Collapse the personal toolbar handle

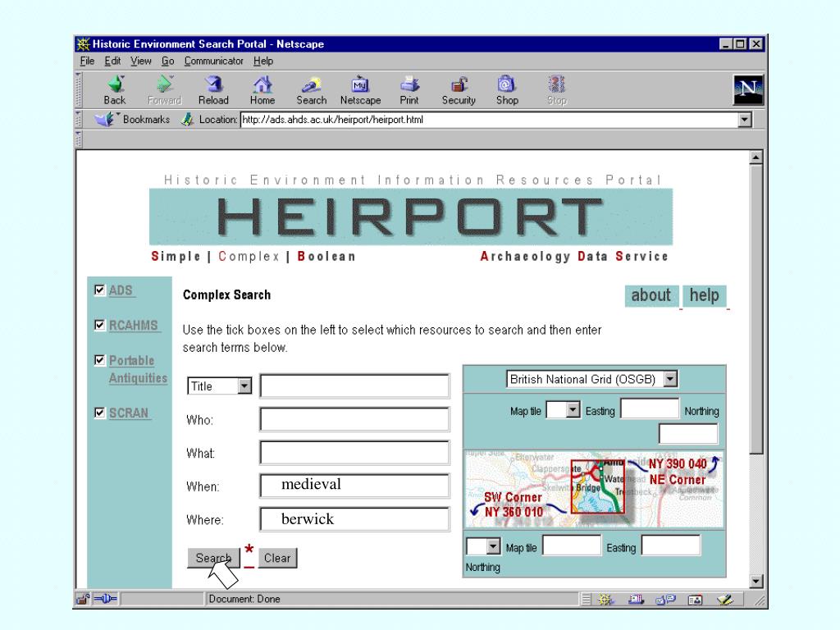[x=79, y=139]
